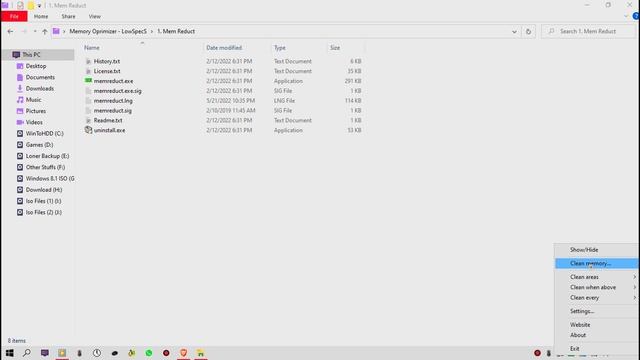Select uninstall.exe application file

coord(109,130)
